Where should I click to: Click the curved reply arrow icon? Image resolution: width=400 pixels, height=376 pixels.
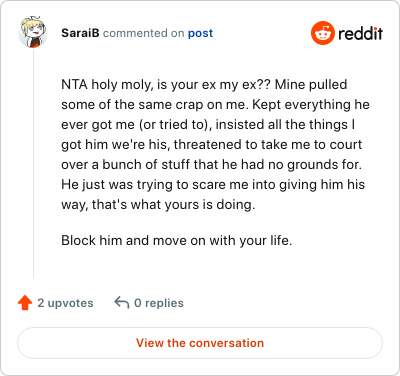(x=122, y=303)
